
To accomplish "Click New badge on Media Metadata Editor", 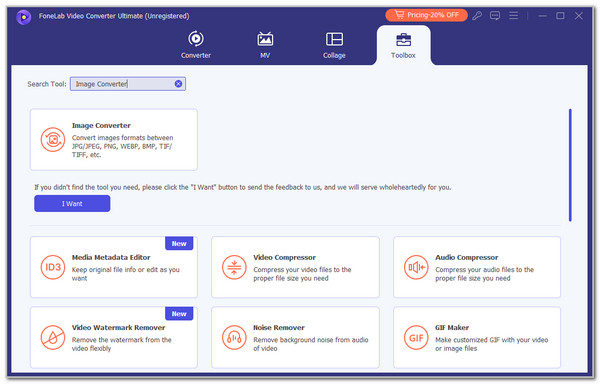I will (x=179, y=244).
